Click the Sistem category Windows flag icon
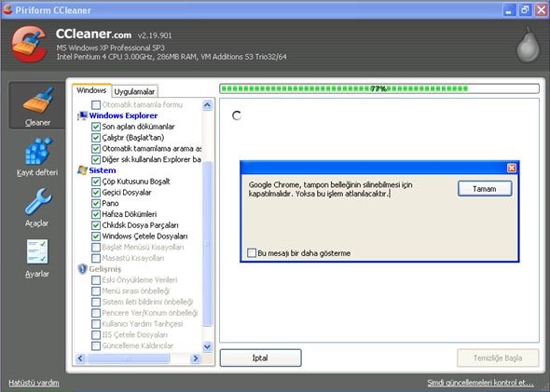 82,170
